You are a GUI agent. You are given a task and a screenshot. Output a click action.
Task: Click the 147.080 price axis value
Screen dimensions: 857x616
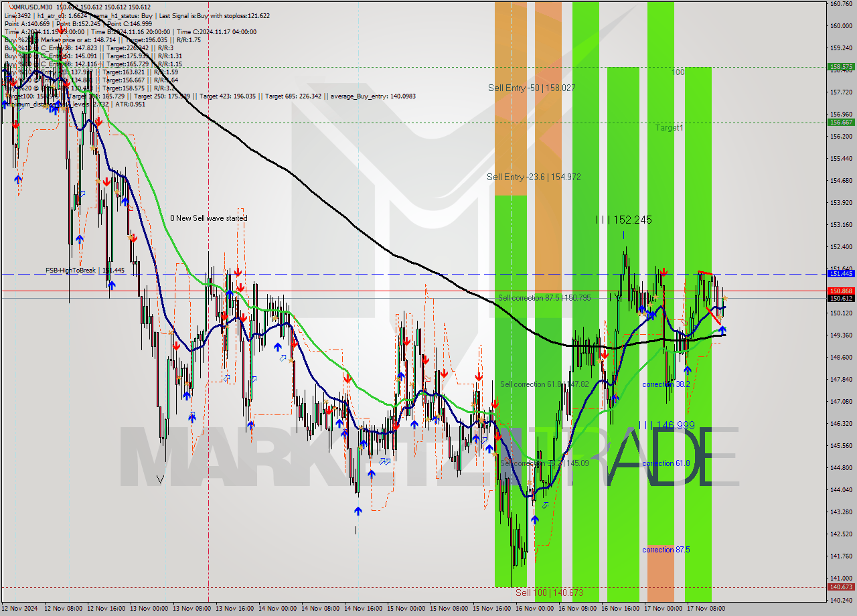pyautogui.click(x=841, y=402)
